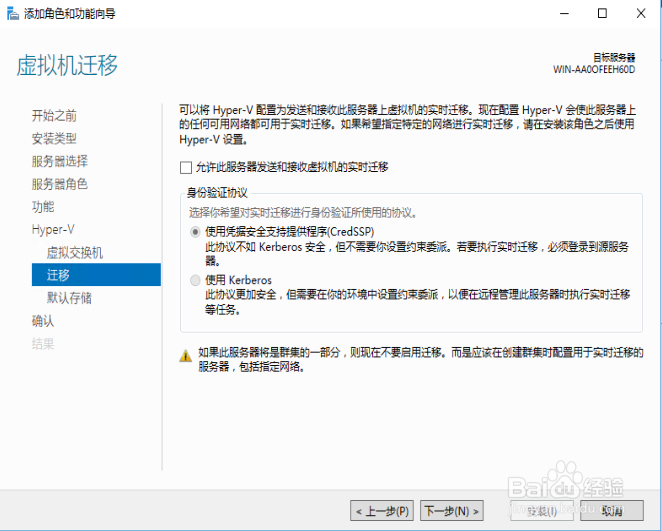Image resolution: width=662 pixels, height=531 pixels.
Task: Click the 目标服务器 label
Action: (x=614, y=57)
